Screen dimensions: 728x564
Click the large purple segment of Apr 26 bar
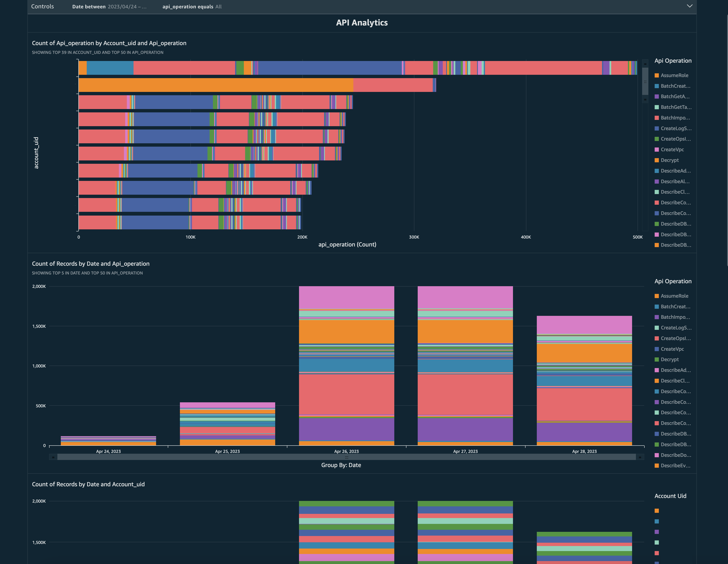click(x=346, y=429)
